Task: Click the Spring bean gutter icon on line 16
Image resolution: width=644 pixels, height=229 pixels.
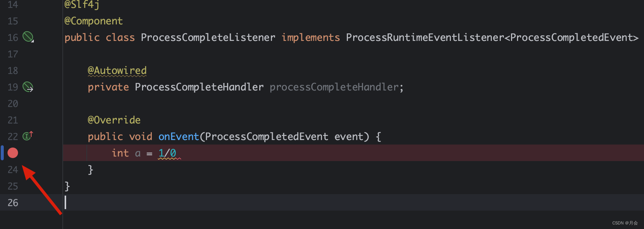Action: pyautogui.click(x=28, y=37)
